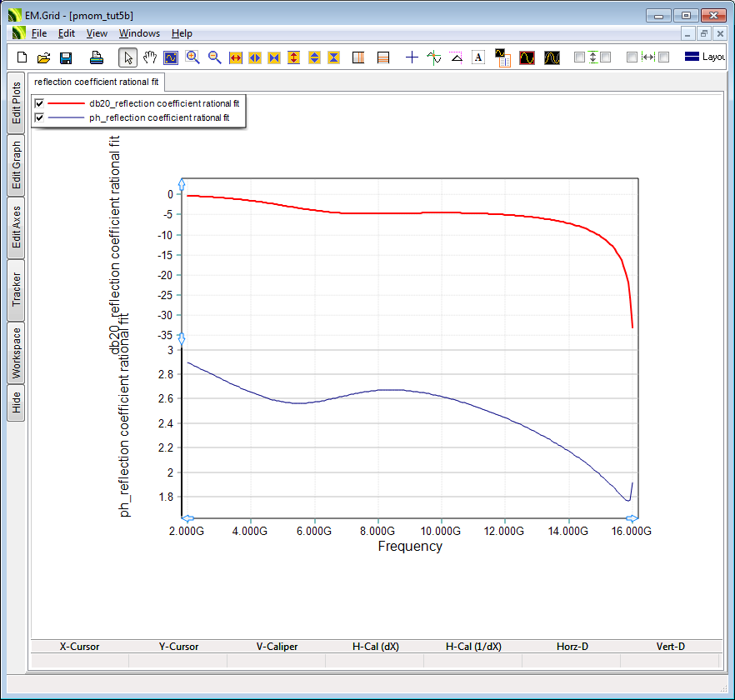Viewport: 735px width, 700px height.
Task: Click the Hide side button
Action: tap(16, 403)
